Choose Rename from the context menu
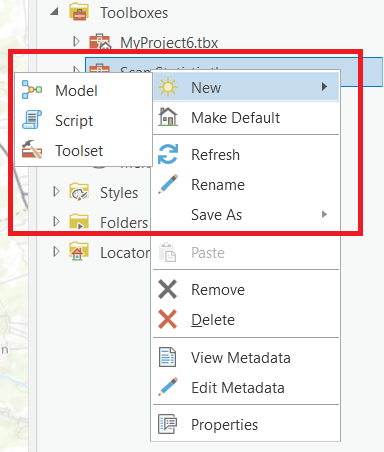 246,185
